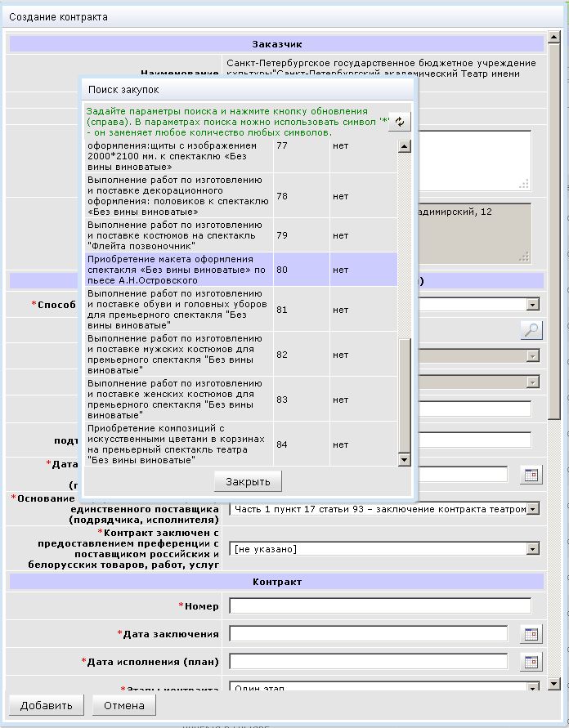Image resolution: width=569 pixels, height=728 pixels.
Task: Click the refresh search icon in Поиск закупок
Action: (x=400, y=122)
